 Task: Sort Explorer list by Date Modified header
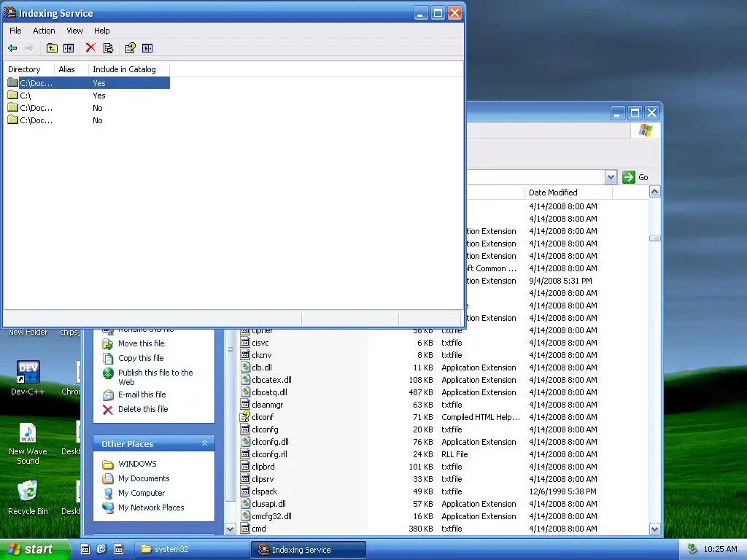click(x=568, y=192)
